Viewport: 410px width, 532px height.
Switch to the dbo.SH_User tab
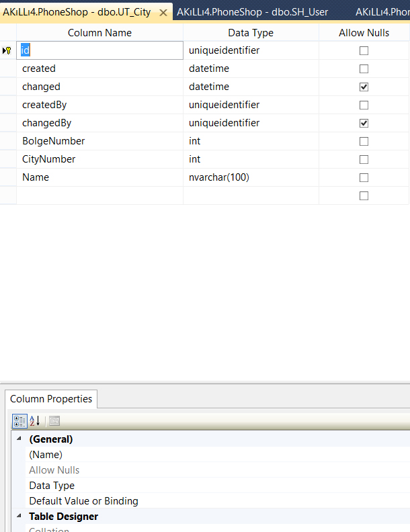point(252,12)
